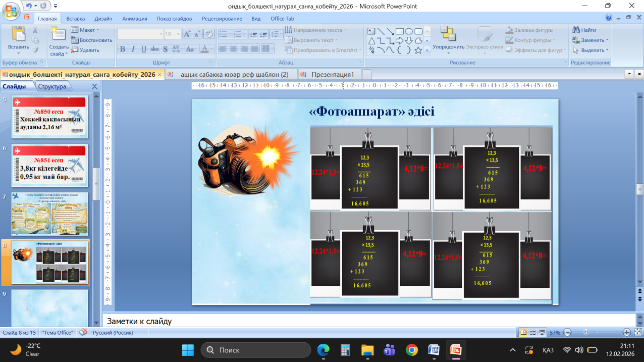Start Slide Show from status bar icon
Screen dimensions: 644x362
pos(542,332)
